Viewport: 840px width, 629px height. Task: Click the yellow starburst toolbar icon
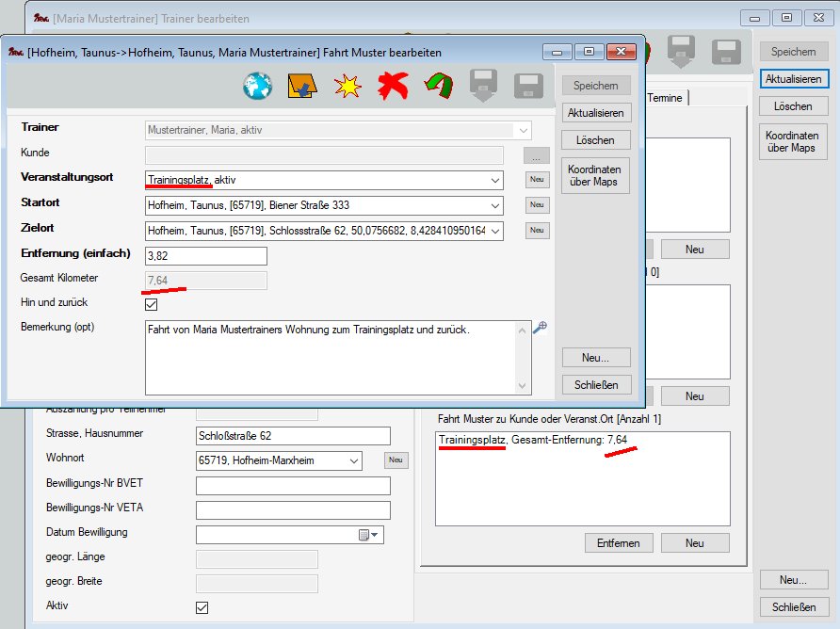(x=347, y=87)
